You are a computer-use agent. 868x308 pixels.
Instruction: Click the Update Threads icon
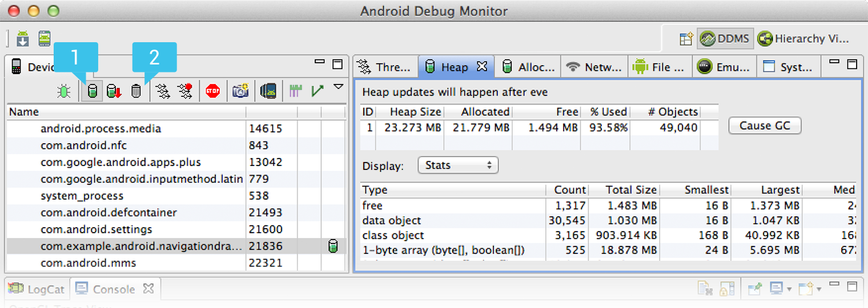click(x=163, y=91)
